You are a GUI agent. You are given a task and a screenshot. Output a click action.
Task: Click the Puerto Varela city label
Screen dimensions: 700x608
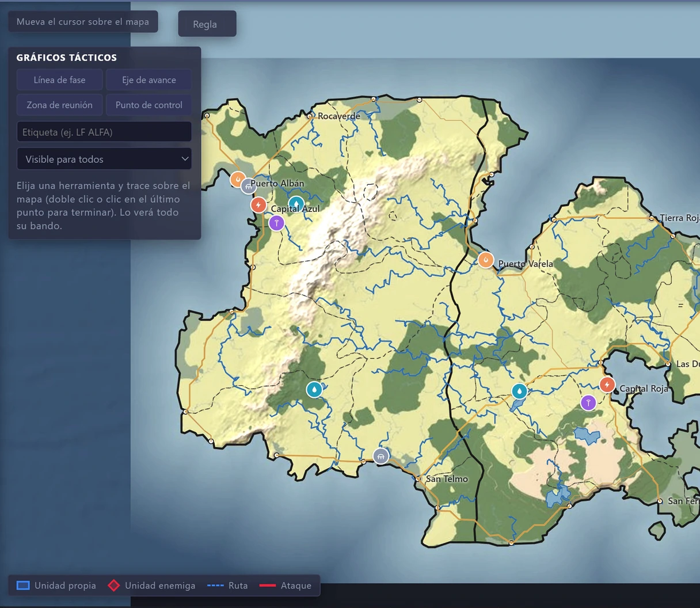[526, 264]
